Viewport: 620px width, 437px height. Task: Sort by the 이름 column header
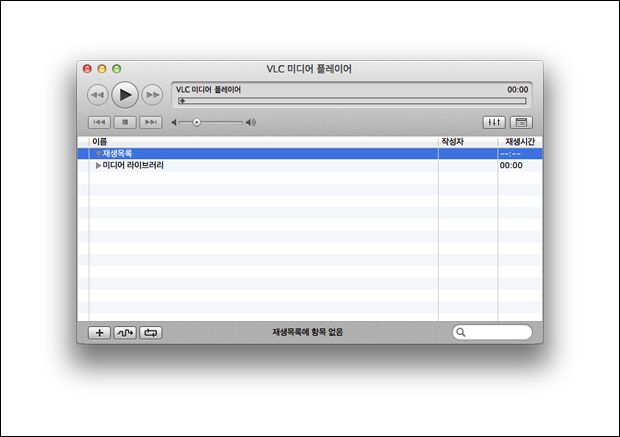point(264,142)
